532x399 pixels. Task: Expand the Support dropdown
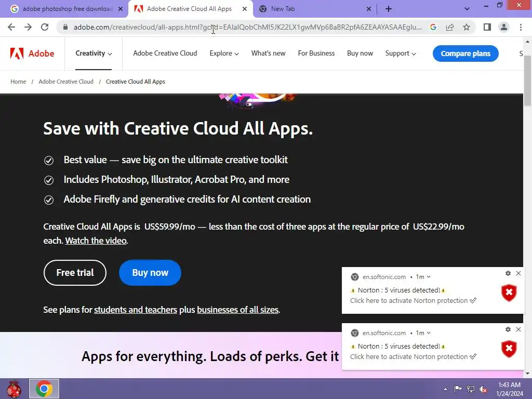click(401, 54)
